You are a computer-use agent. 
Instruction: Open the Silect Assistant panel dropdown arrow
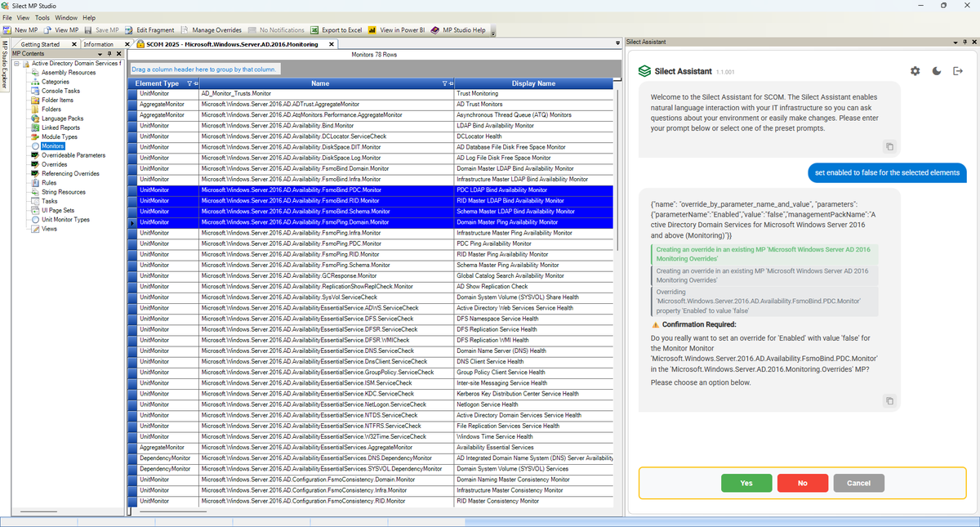click(x=955, y=42)
